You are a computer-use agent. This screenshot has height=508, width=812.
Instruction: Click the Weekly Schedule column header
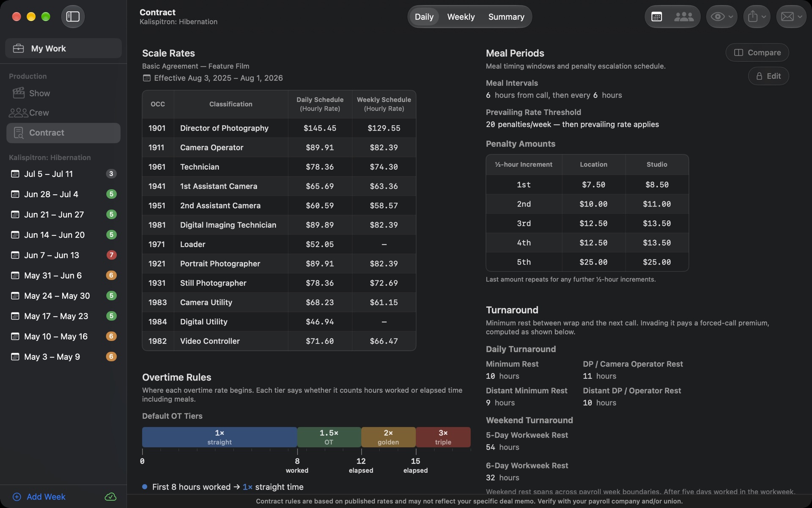[x=384, y=104]
